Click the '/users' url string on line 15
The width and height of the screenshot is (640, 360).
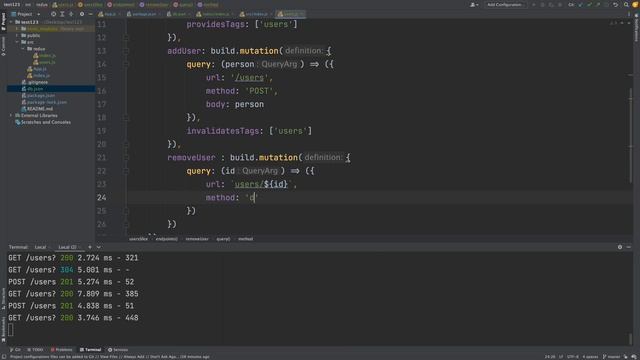pyautogui.click(x=249, y=78)
